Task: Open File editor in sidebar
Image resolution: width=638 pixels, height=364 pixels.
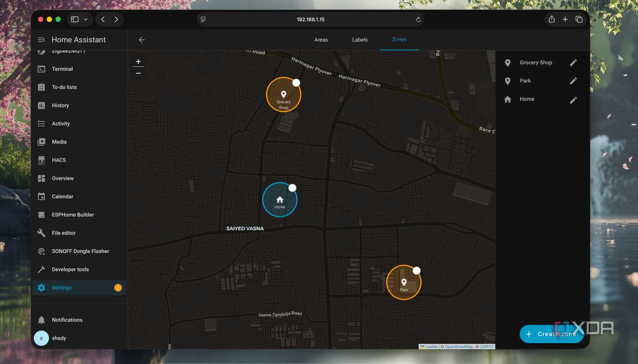Action: click(x=79, y=233)
